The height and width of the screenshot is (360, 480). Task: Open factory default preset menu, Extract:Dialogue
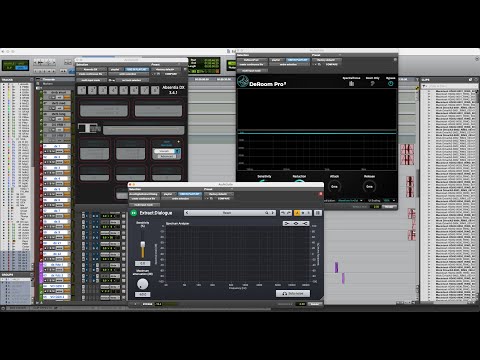click(x=218, y=194)
